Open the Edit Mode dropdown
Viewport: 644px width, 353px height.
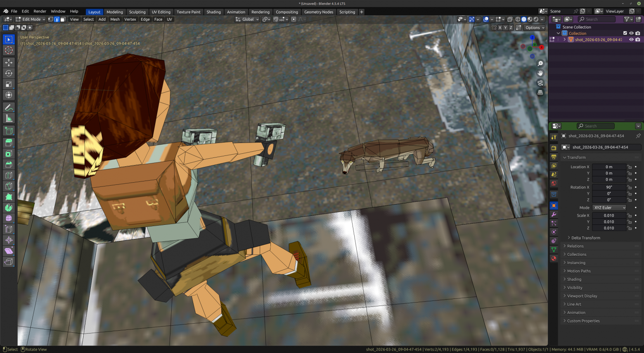pos(31,19)
